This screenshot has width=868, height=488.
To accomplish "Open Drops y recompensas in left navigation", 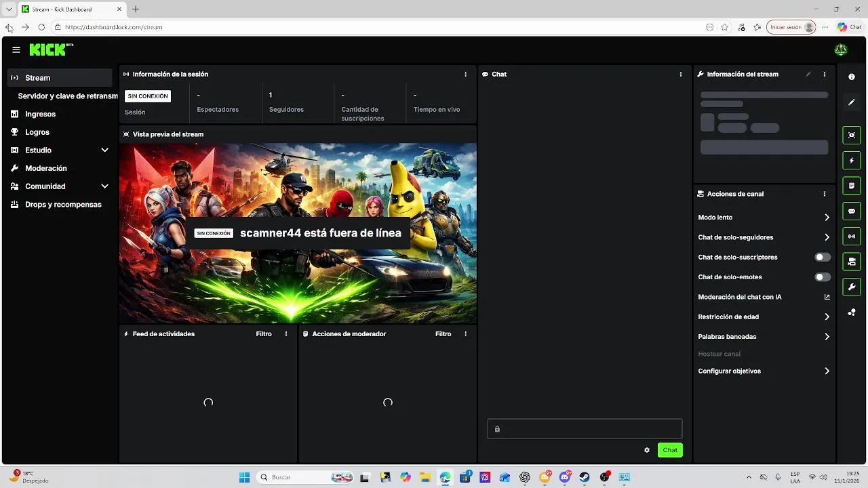I will 60,205.
